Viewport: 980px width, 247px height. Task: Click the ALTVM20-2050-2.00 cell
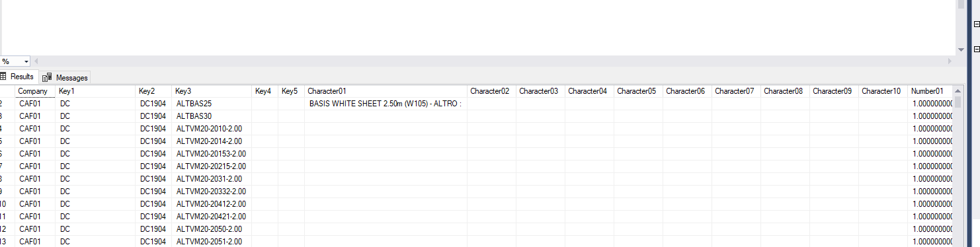[212, 229]
